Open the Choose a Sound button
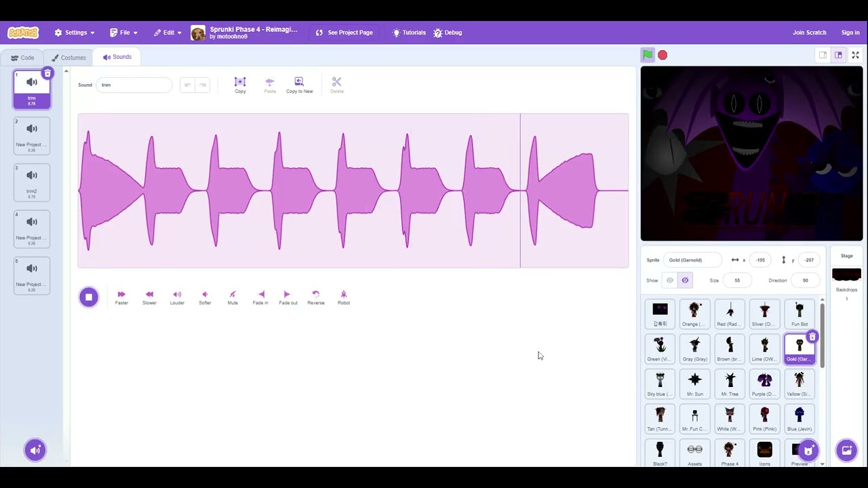Screen dimensions: 868x488 35,450
